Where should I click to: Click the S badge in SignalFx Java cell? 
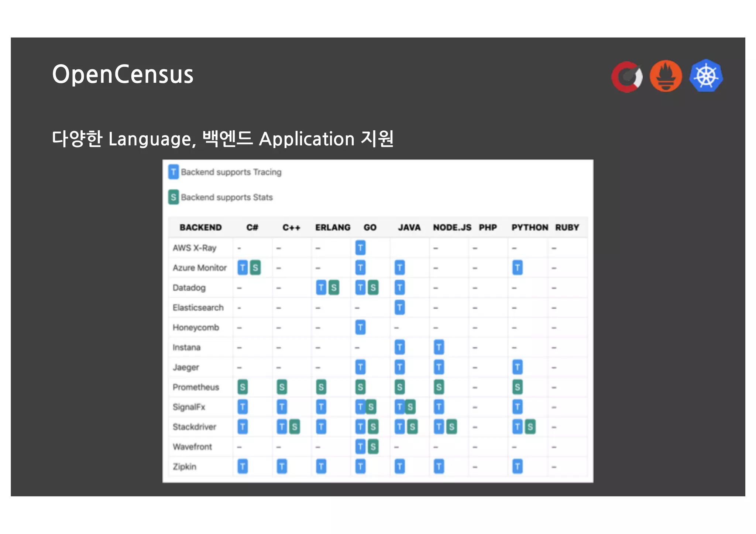coord(410,407)
